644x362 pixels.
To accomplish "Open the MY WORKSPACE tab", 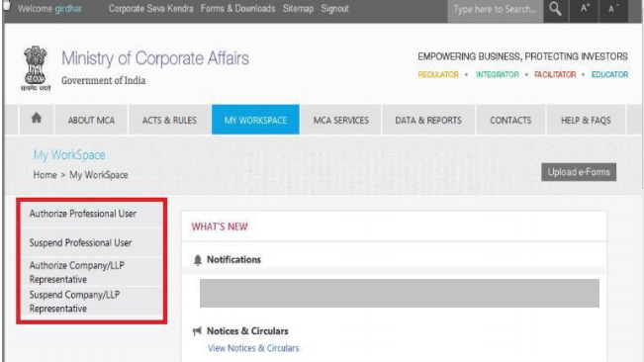I will [x=255, y=120].
